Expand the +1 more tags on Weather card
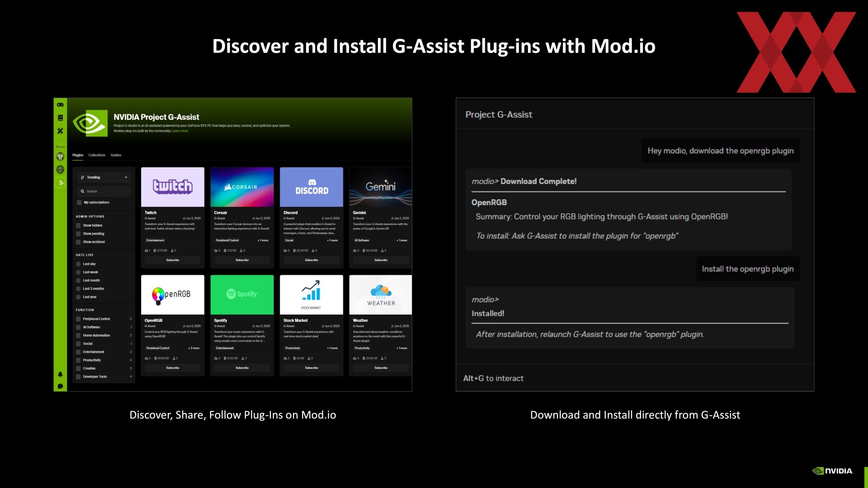 click(x=402, y=348)
